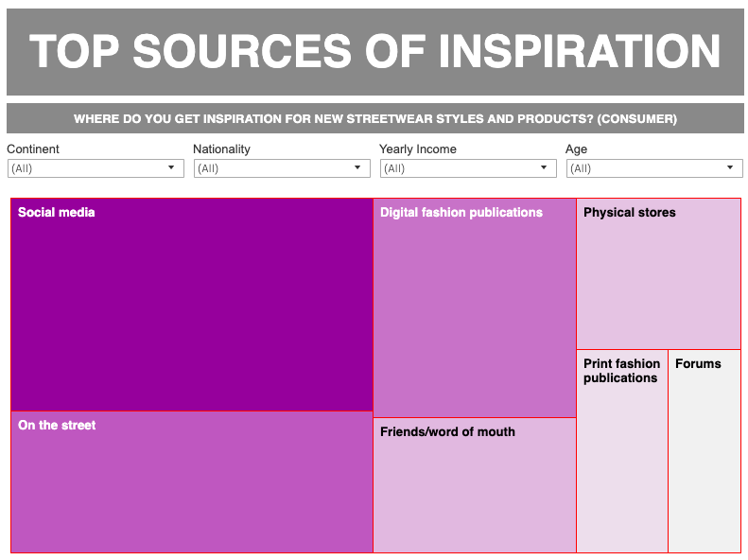The width and height of the screenshot is (748, 560).
Task: Expand the Yearly Income filter dropdown
Action: [x=467, y=168]
